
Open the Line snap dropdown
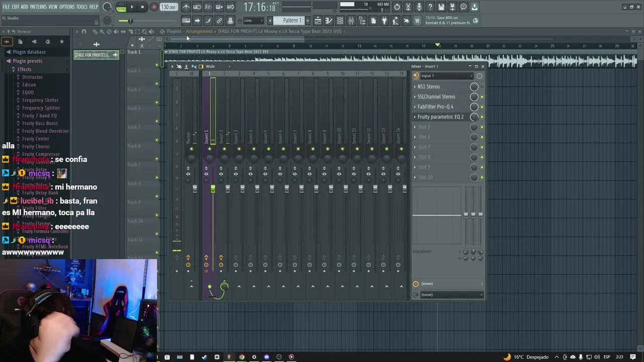tap(254, 21)
